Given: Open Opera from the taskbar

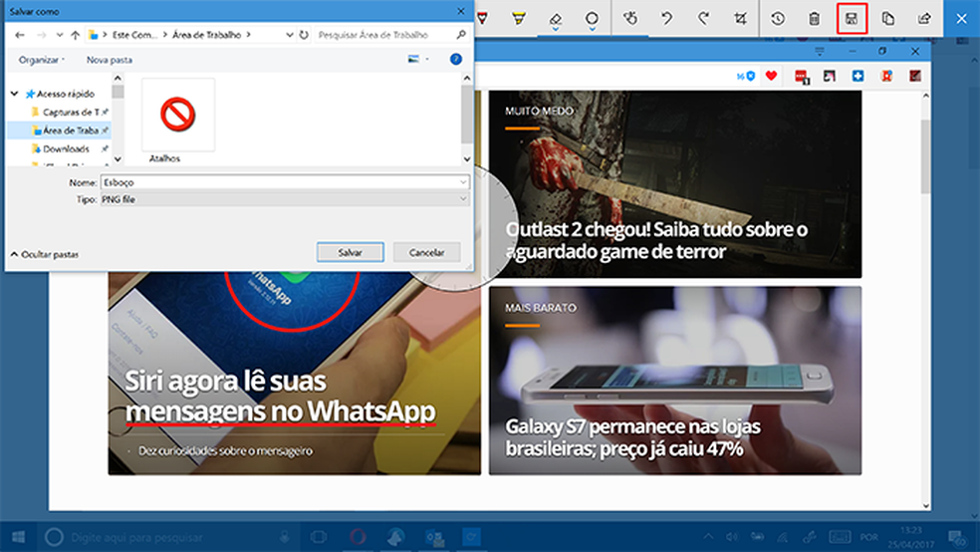Looking at the screenshot, I should click(x=358, y=537).
